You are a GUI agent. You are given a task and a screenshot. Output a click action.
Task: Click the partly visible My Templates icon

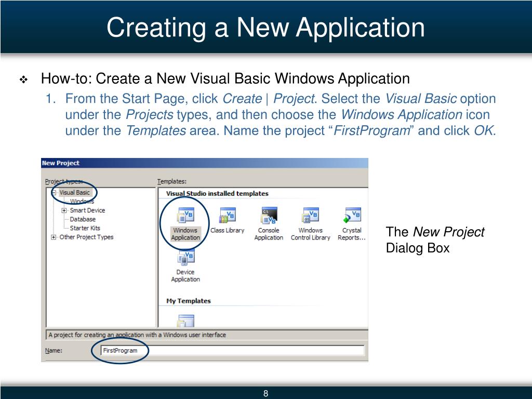(x=186, y=321)
